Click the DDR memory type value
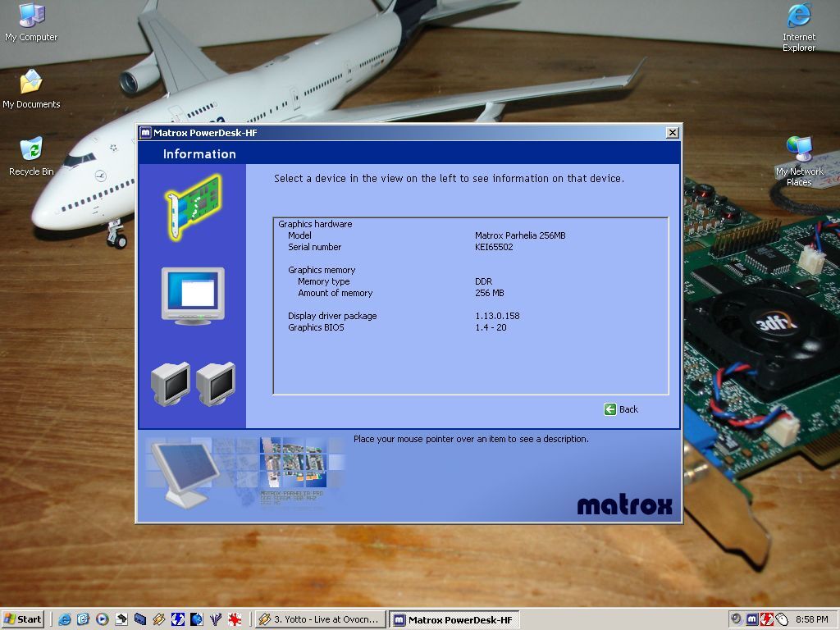This screenshot has width=840, height=630. (483, 281)
